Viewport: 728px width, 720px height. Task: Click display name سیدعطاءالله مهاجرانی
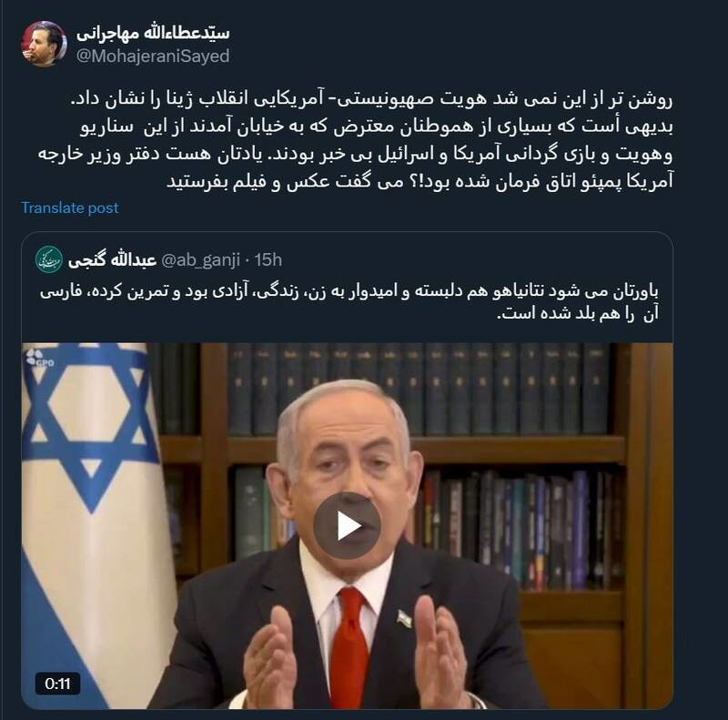[153, 33]
